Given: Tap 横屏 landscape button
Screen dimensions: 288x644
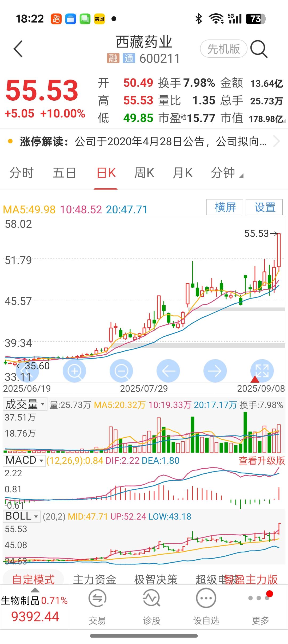Looking at the screenshot, I should coord(225,207).
